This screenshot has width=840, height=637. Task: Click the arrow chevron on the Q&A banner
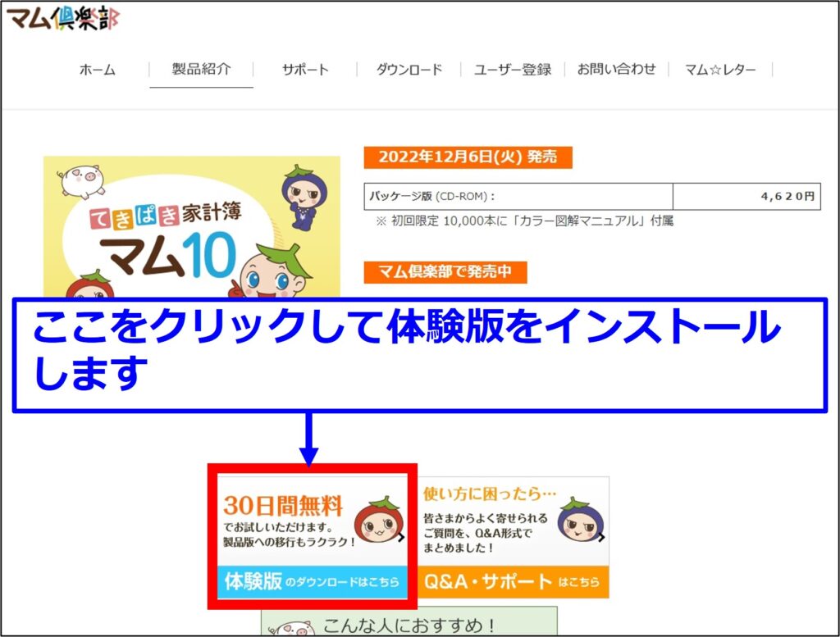click(x=602, y=538)
